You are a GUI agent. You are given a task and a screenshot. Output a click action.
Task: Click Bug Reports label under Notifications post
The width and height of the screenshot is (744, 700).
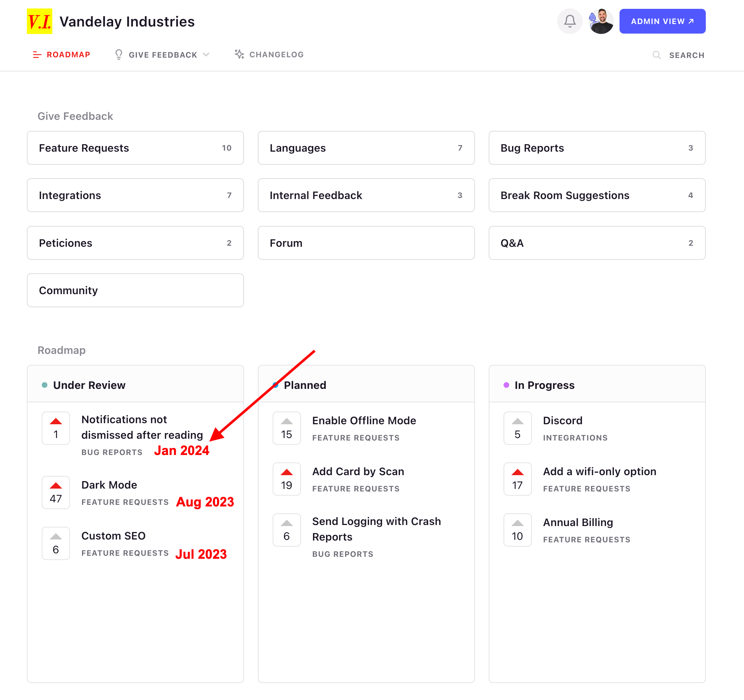(112, 452)
